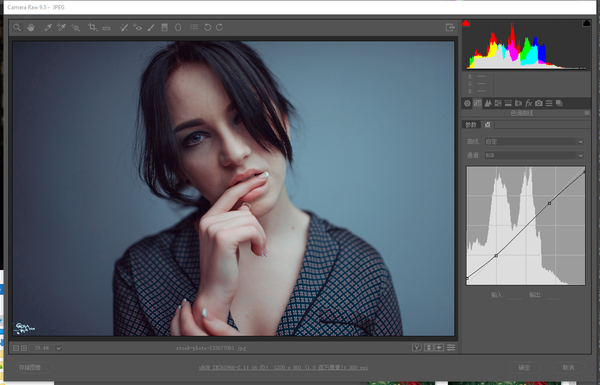The height and width of the screenshot is (385, 600).
Task: Select the Crop tool
Action: [92, 27]
